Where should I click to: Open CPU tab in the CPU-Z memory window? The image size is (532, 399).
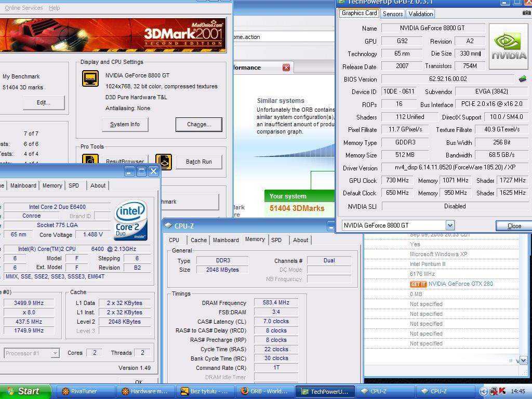click(x=174, y=240)
